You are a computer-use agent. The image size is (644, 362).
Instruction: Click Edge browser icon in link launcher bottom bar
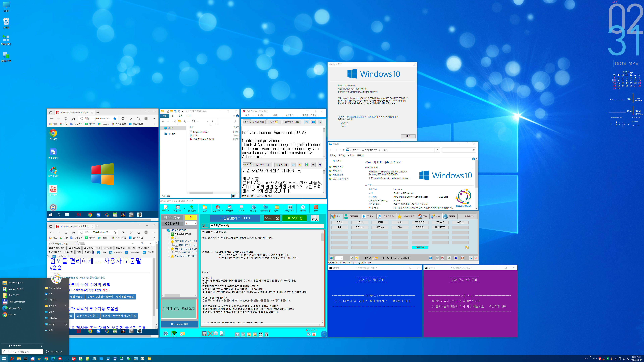tap(332, 258)
